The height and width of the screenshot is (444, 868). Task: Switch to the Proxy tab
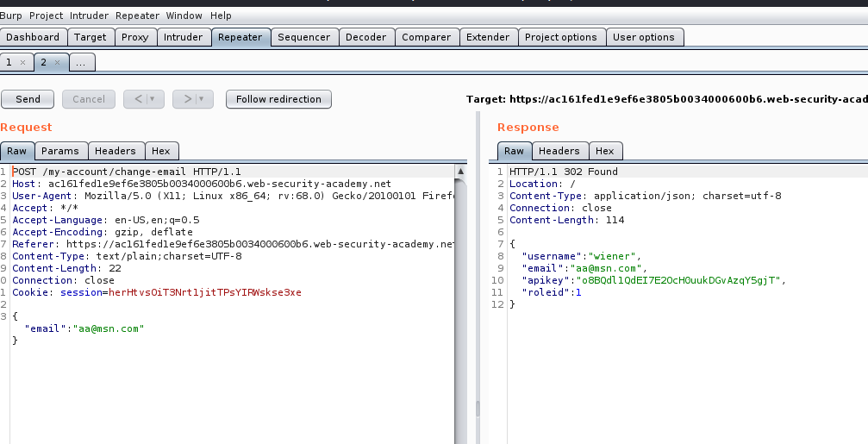pyautogui.click(x=135, y=37)
